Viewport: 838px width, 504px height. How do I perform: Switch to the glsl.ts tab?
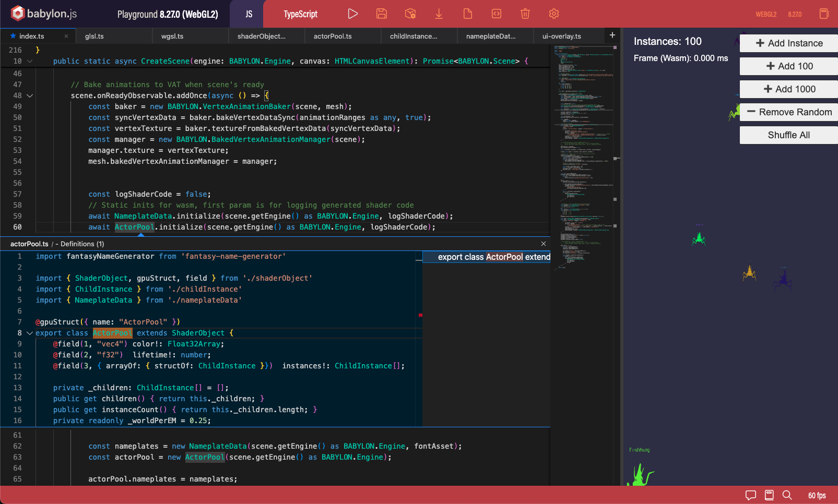(95, 36)
